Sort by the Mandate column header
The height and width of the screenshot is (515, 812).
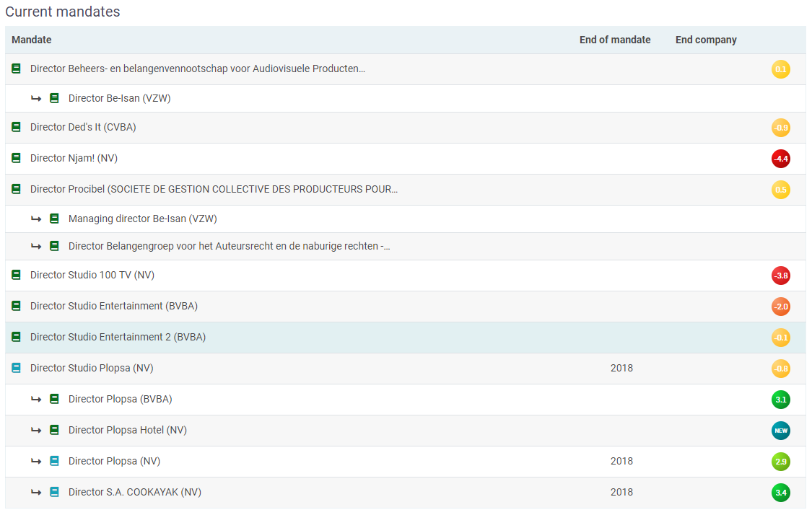pyautogui.click(x=32, y=40)
